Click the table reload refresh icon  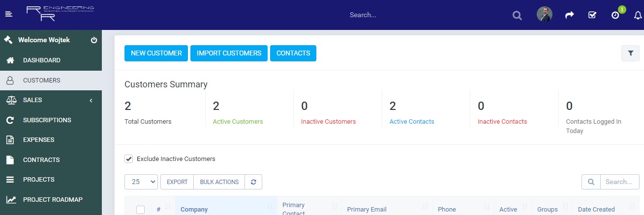pos(253,182)
